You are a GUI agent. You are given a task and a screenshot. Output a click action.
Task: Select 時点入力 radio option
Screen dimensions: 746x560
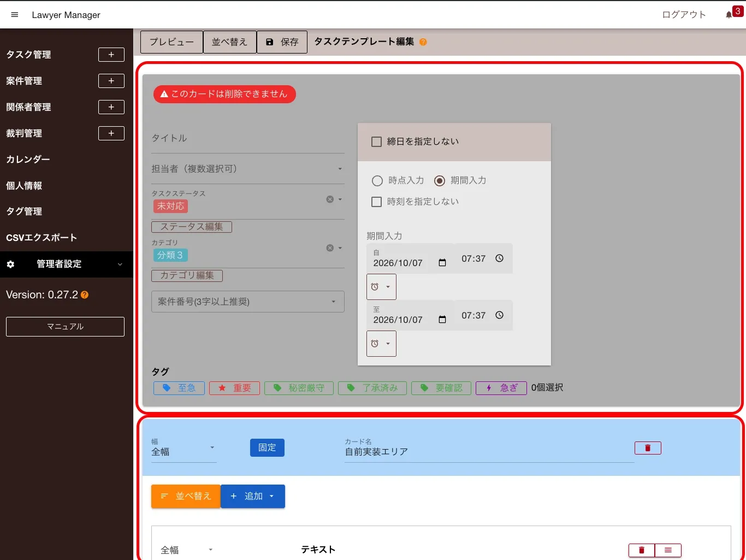377,181
